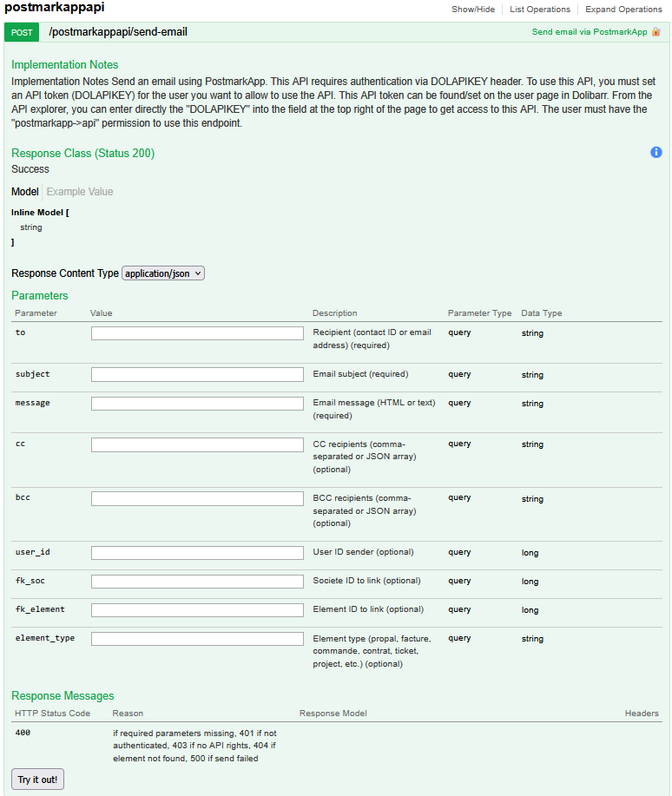Focus the bcc value field

(x=197, y=499)
